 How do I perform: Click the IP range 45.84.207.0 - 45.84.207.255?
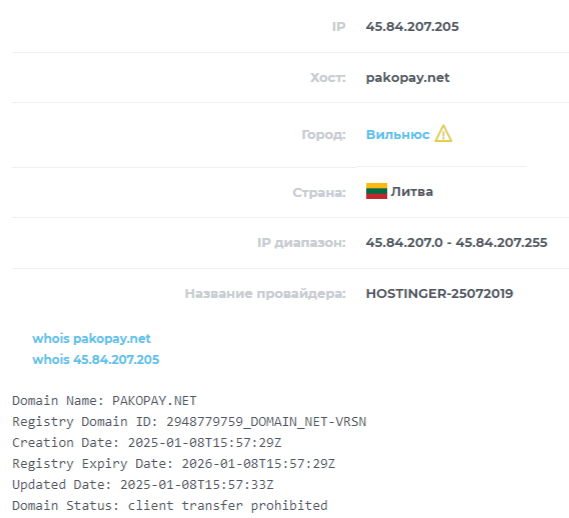(x=457, y=242)
